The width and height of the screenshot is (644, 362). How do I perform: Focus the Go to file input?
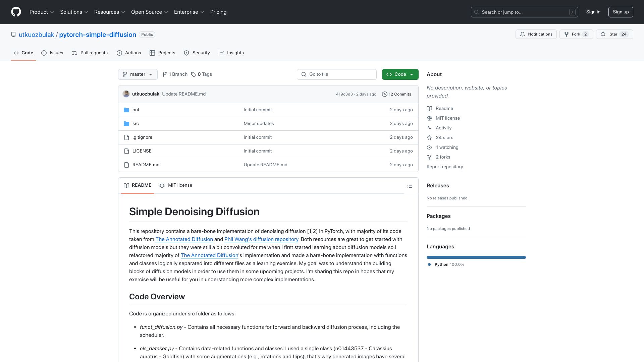(x=337, y=74)
